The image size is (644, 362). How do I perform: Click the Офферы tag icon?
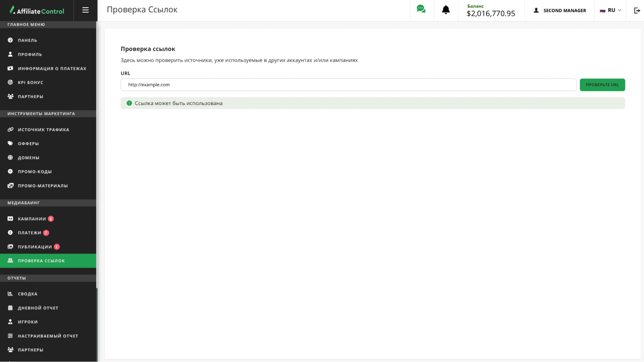coord(10,143)
